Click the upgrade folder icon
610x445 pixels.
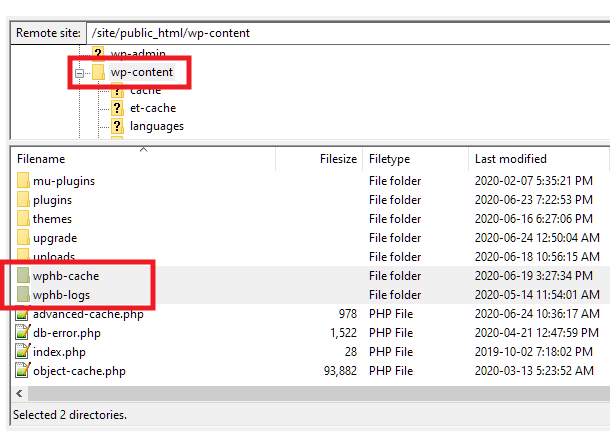tap(23, 238)
